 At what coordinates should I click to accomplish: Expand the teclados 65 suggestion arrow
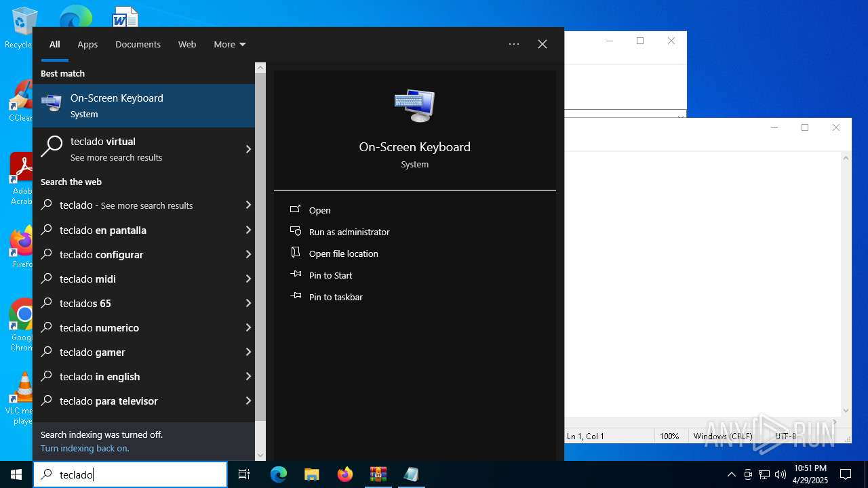point(248,303)
